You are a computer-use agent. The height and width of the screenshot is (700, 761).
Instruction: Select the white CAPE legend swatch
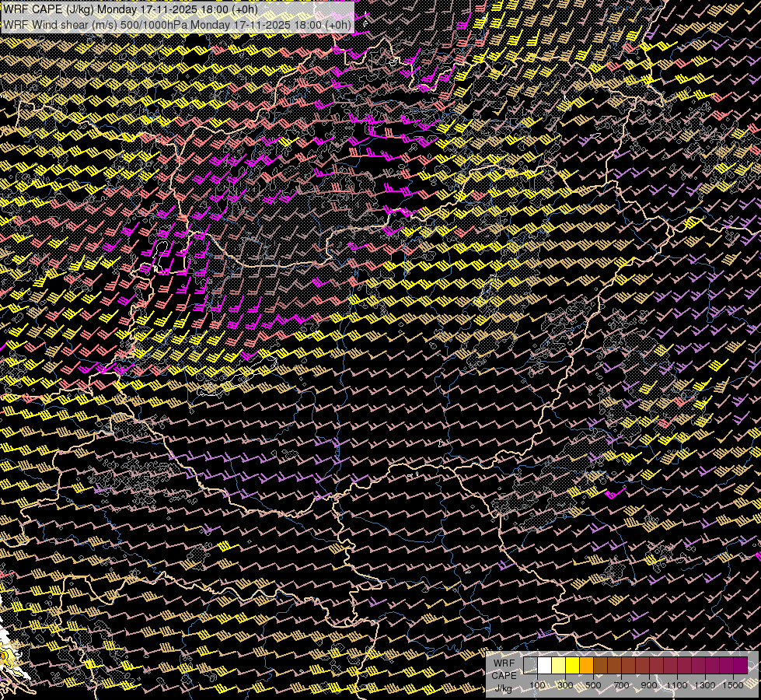point(545,665)
